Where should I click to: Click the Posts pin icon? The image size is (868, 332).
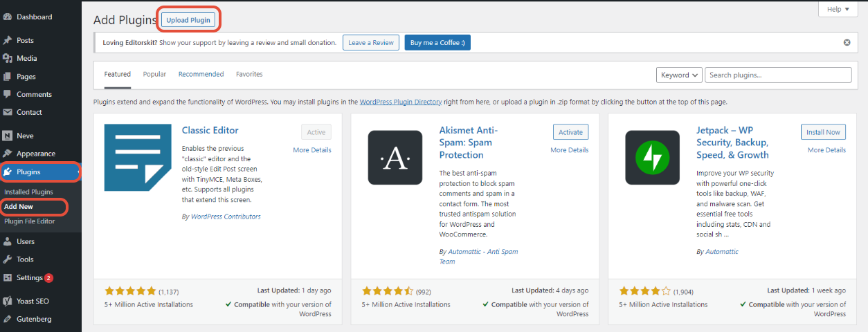click(8, 40)
